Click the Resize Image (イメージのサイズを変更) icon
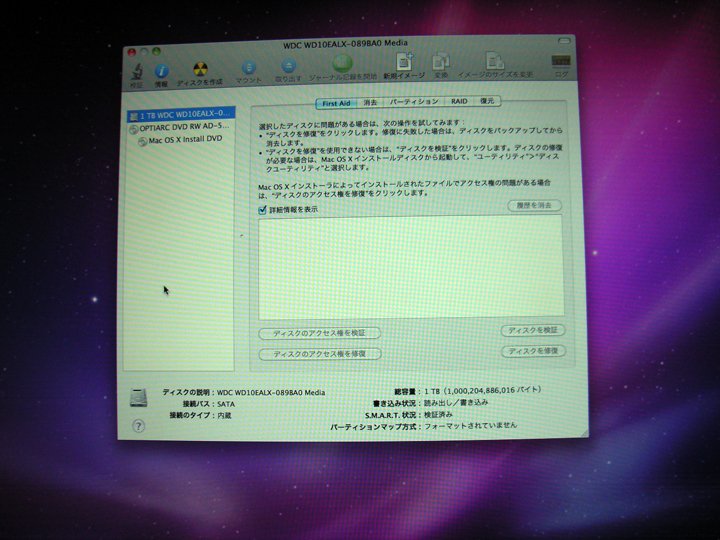This screenshot has width=720, height=540. pyautogui.click(x=495, y=61)
